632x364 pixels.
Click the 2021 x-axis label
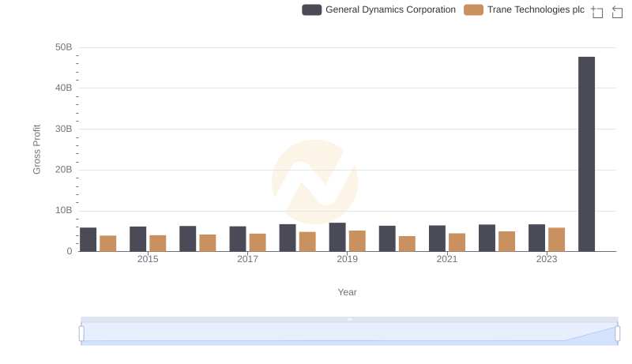tap(446, 259)
